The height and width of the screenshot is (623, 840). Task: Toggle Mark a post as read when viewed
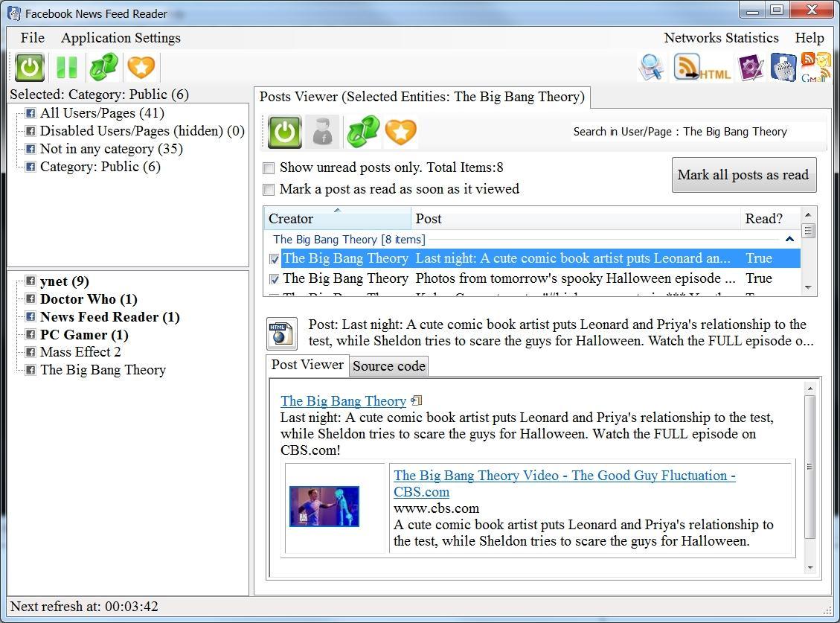(x=269, y=190)
